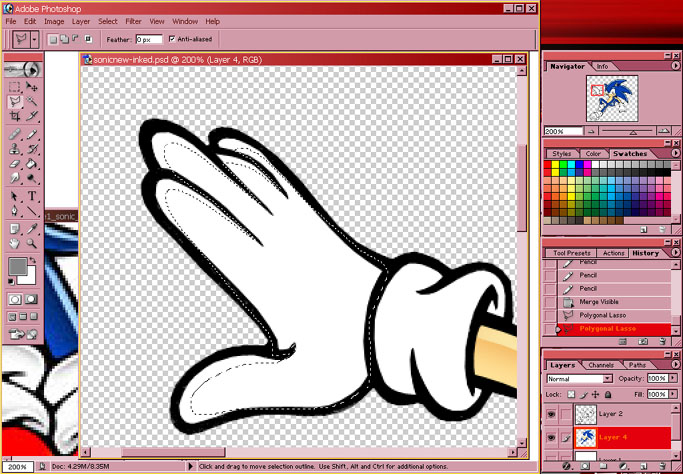
Task: Hide Layer 2 with eye icon
Action: click(551, 414)
